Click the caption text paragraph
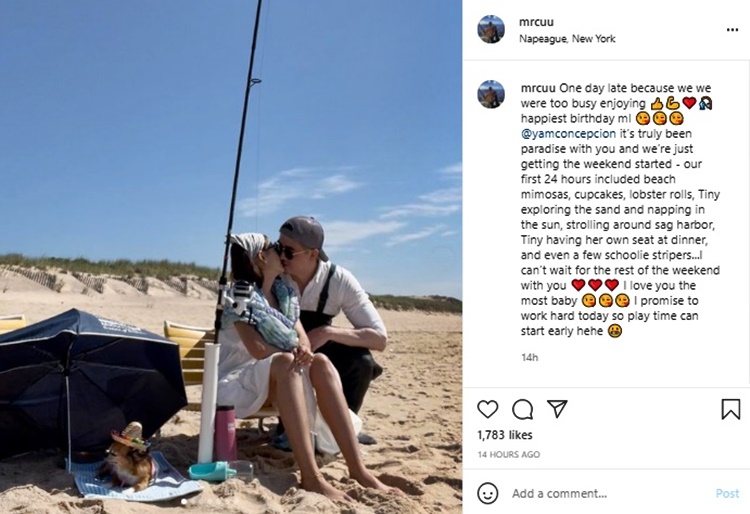Viewport: 750px width, 514px height. [620, 209]
